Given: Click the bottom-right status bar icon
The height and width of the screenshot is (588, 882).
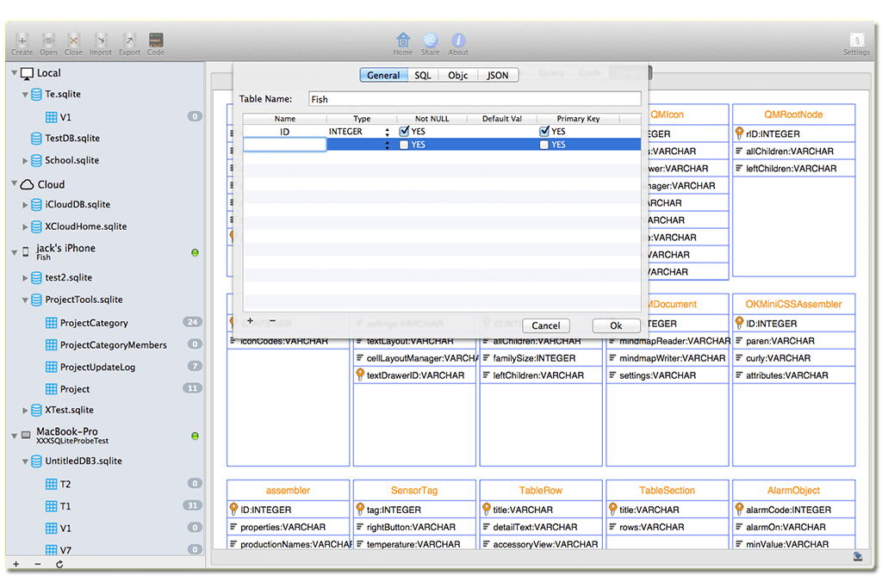Looking at the screenshot, I should tap(858, 556).
